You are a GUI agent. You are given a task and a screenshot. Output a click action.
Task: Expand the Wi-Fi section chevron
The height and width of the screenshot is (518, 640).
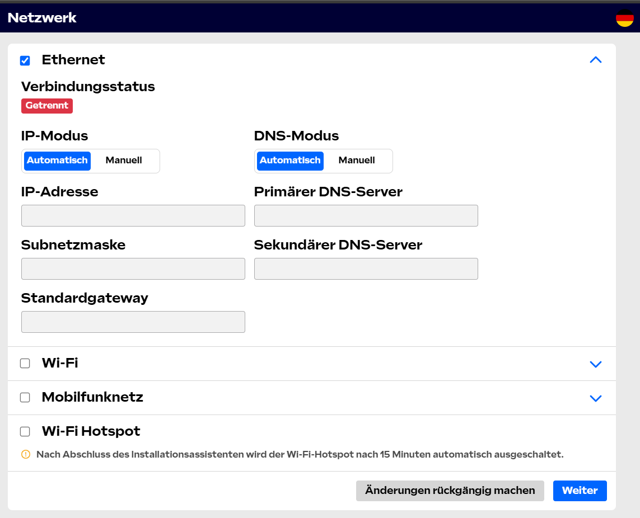pyautogui.click(x=595, y=364)
